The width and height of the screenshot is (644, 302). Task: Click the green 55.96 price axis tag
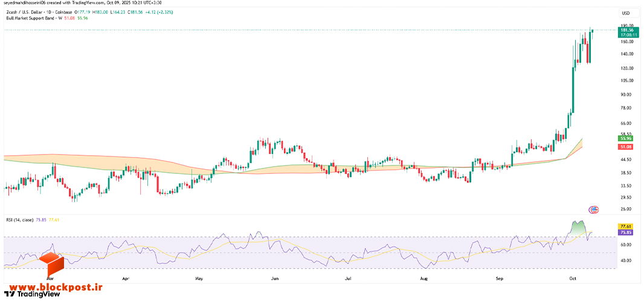coord(626,138)
